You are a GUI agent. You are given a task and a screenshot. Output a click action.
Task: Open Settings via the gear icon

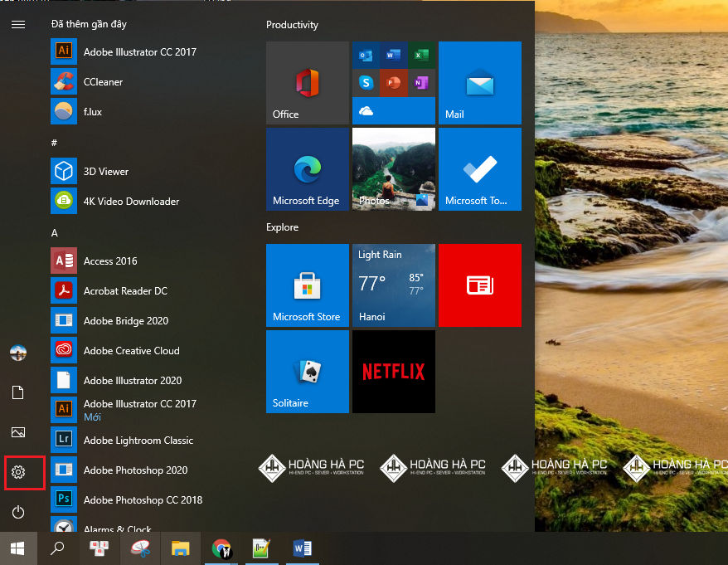pos(17,472)
